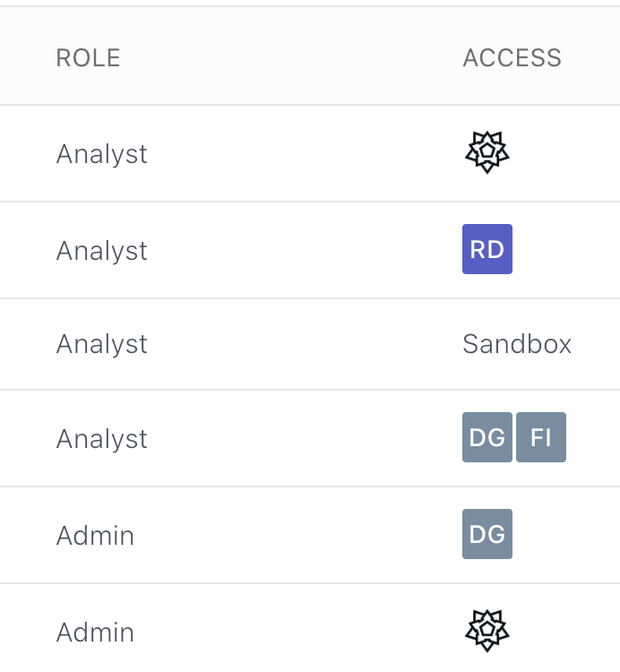Click the DG badge in the Admin row

(x=487, y=534)
